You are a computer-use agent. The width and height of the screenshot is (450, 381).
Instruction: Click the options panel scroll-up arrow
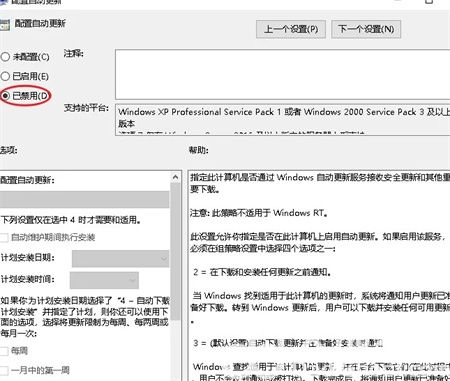pos(175,177)
